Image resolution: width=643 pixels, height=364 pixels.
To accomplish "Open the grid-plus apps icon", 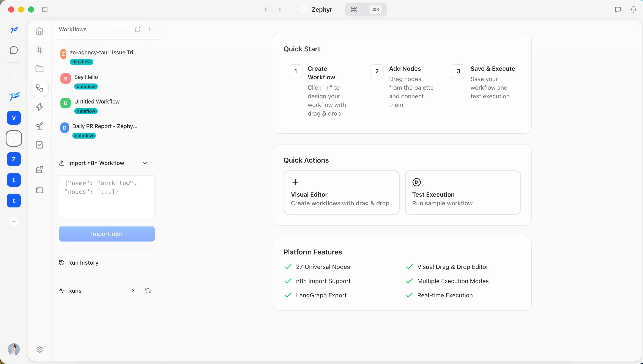I will [39, 170].
